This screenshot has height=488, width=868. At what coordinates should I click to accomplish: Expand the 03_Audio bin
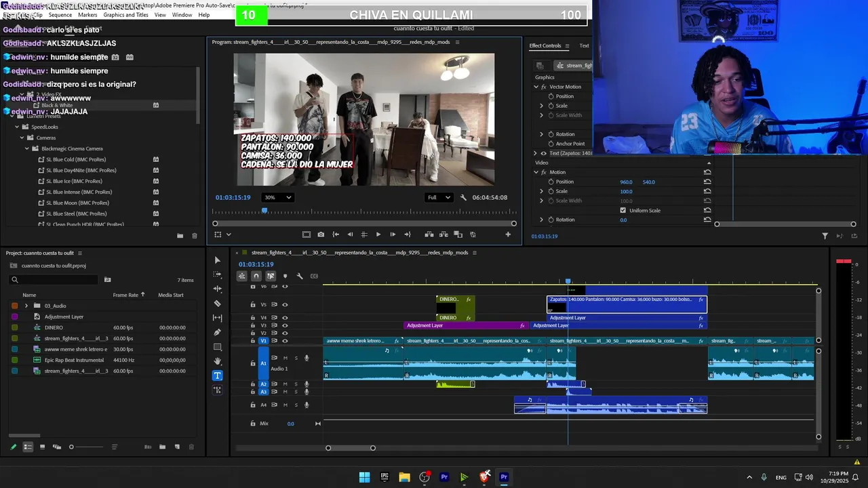click(26, 306)
